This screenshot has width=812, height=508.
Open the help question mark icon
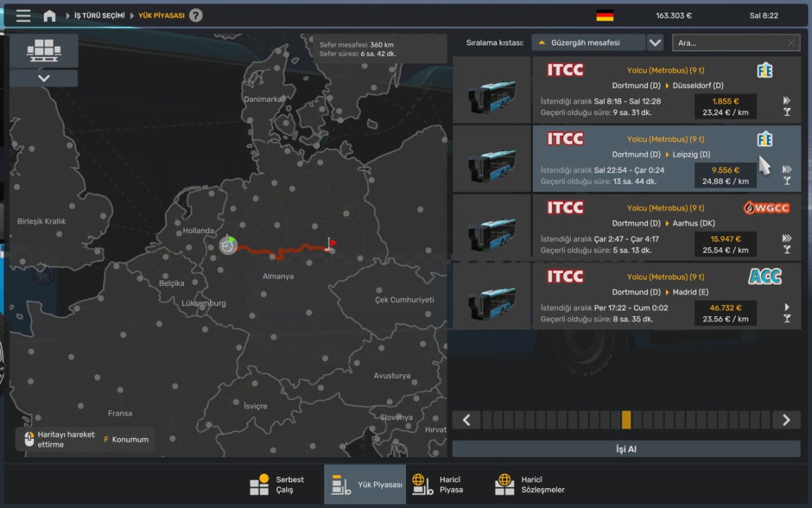point(195,16)
